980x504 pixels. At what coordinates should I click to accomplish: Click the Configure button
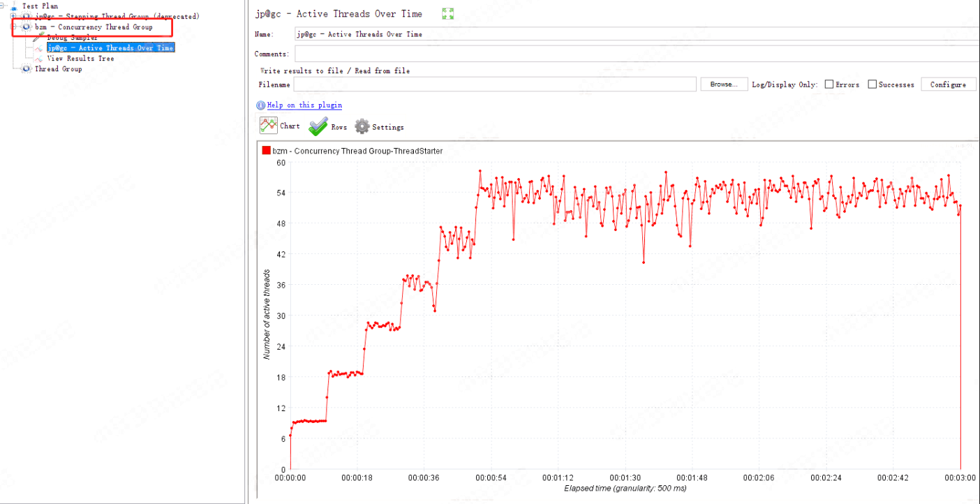click(x=948, y=84)
